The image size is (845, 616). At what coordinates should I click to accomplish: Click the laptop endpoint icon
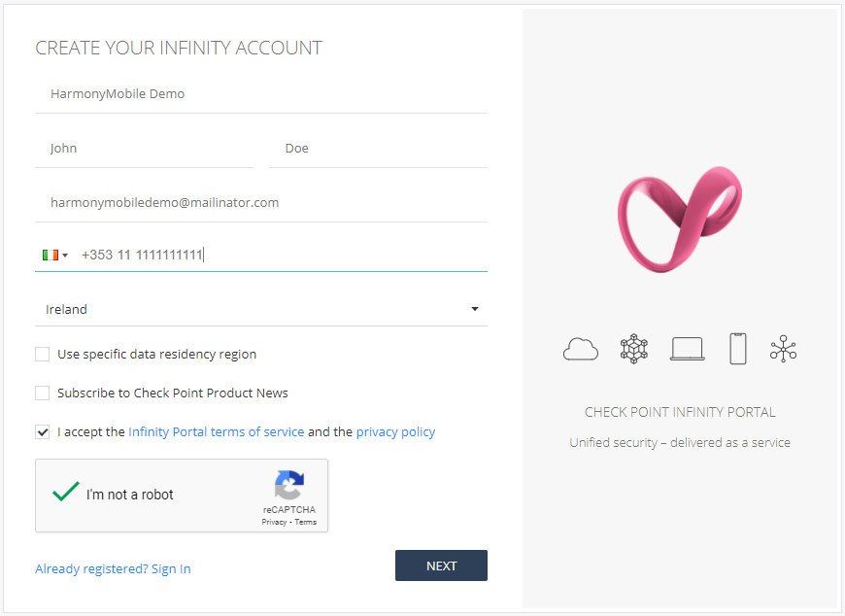tap(687, 349)
